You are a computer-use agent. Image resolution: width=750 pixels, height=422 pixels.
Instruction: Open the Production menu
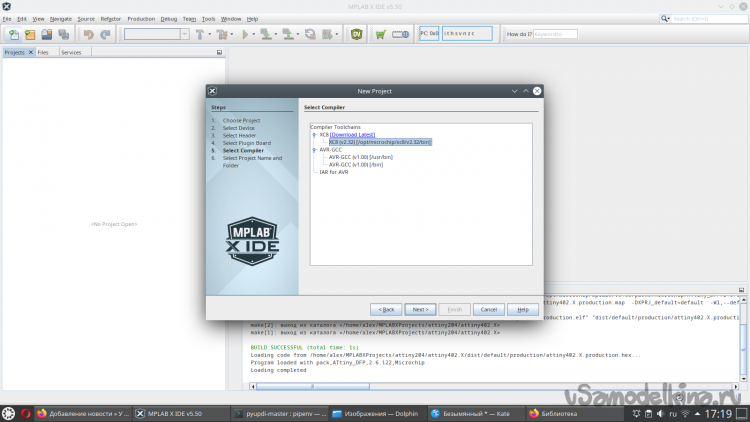pos(141,18)
